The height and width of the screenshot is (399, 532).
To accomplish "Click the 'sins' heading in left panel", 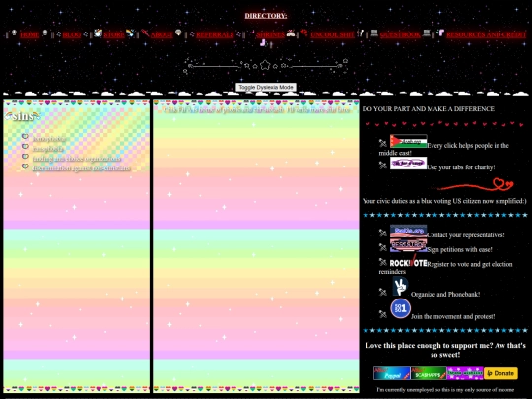I will (23, 116).
